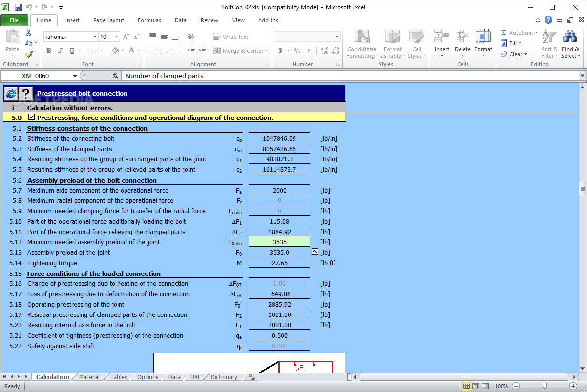Click the zoom out minus button
The image size is (587, 392).
click(x=516, y=386)
